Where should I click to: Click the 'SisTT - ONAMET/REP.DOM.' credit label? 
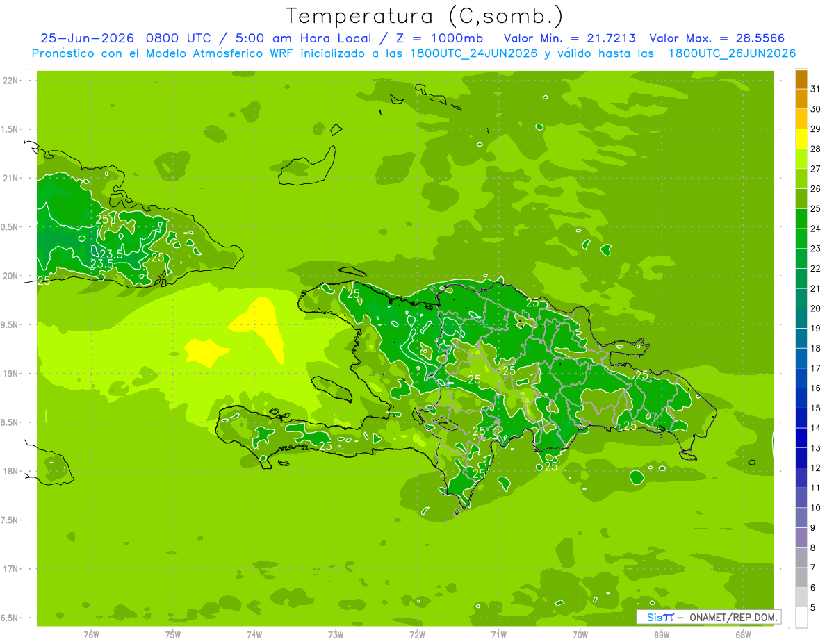coord(708,617)
